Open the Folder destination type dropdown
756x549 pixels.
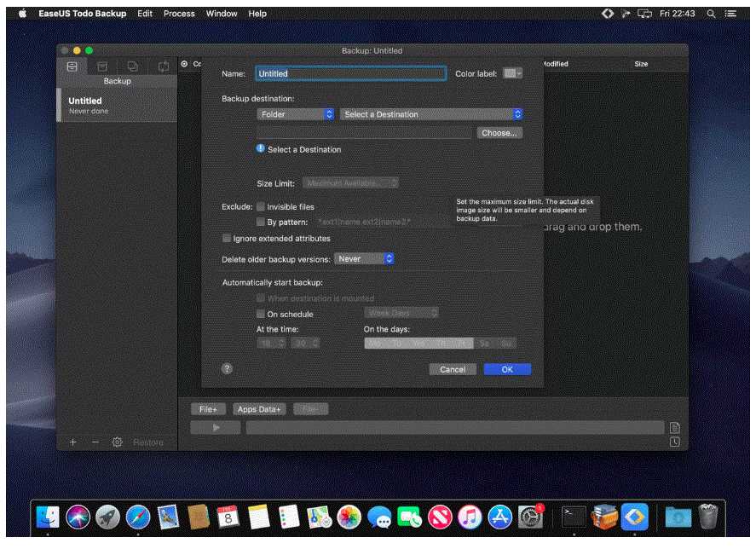295,114
